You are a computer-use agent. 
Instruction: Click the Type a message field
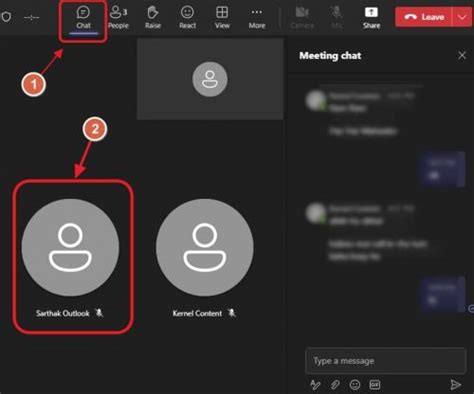385,361
